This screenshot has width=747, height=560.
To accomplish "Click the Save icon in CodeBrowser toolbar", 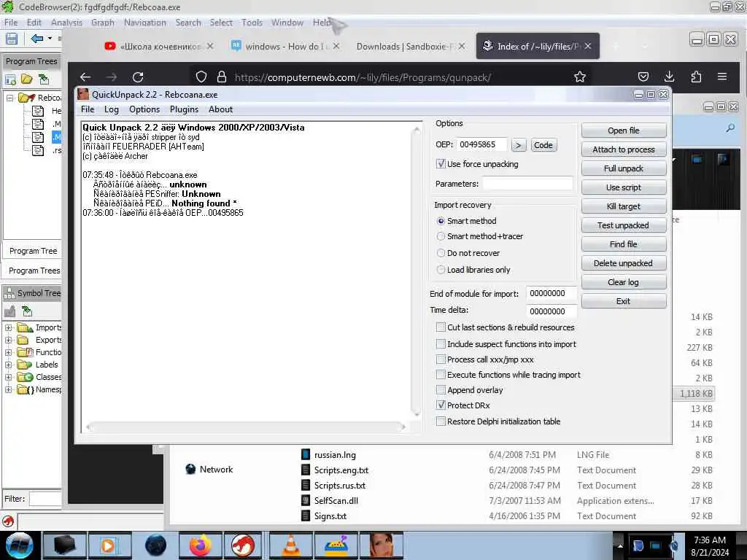I will click(x=12, y=39).
